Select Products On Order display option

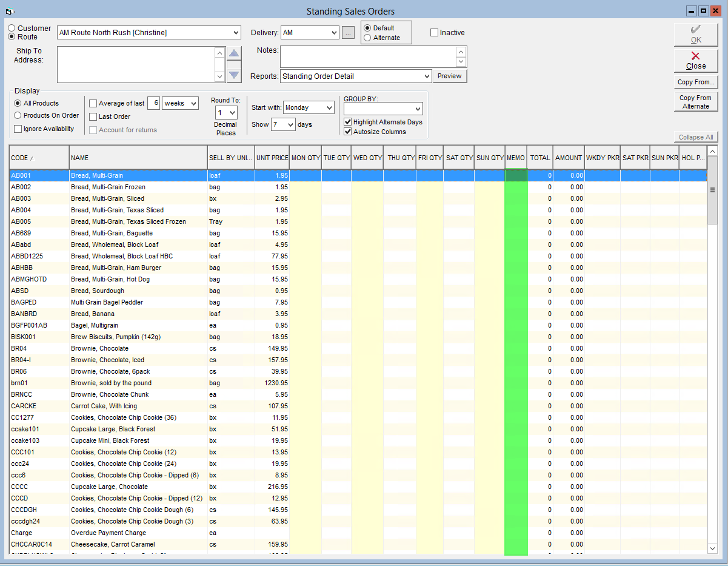tap(18, 115)
